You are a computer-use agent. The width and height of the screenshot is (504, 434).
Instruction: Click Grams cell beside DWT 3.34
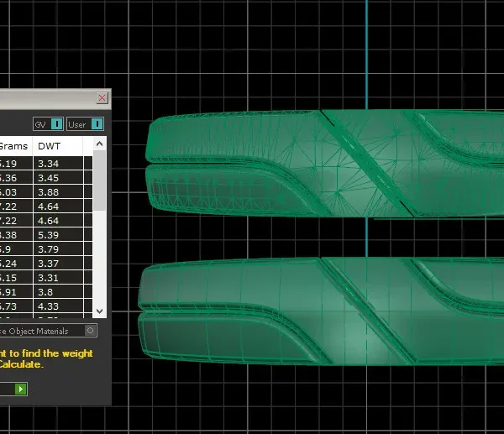(16, 164)
